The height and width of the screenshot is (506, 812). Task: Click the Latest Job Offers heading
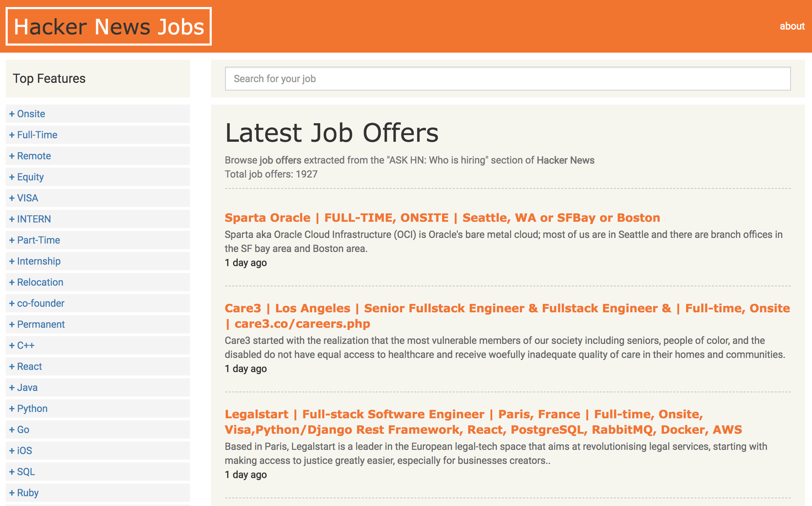pyautogui.click(x=332, y=133)
